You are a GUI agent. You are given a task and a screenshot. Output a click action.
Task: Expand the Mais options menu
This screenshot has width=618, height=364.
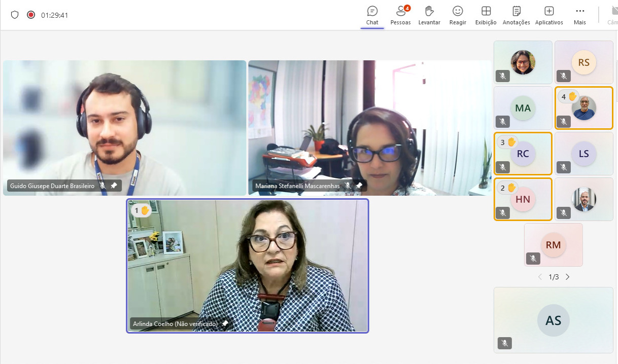pyautogui.click(x=579, y=15)
